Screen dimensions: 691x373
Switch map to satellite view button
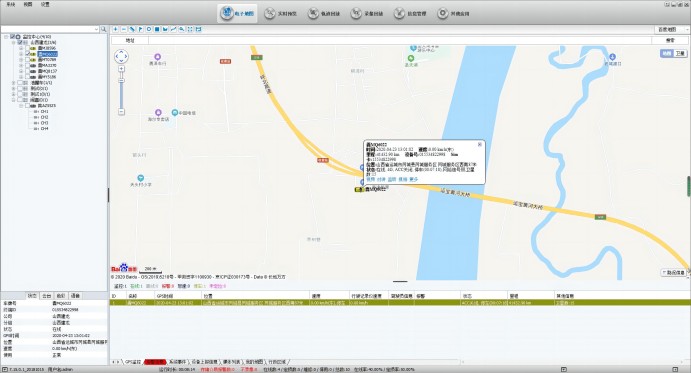click(x=680, y=53)
